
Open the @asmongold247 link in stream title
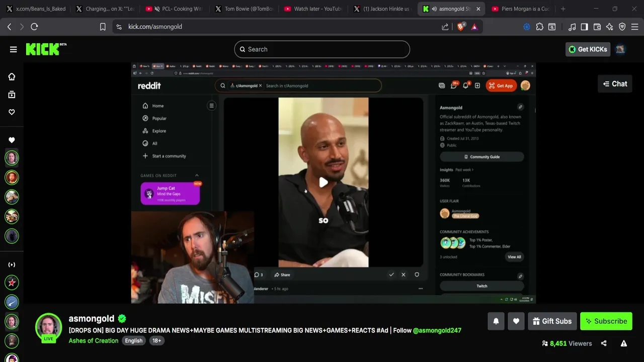coord(437,330)
